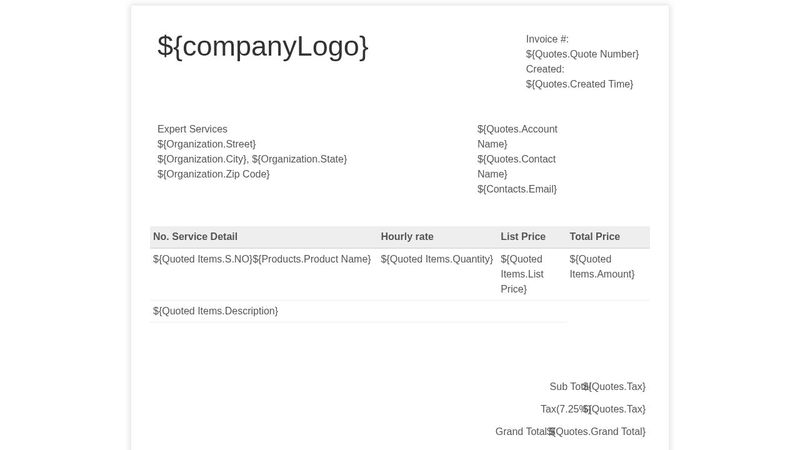800x450 pixels.
Task: Click the ${companyLogo} placeholder heading
Action: pos(263,47)
